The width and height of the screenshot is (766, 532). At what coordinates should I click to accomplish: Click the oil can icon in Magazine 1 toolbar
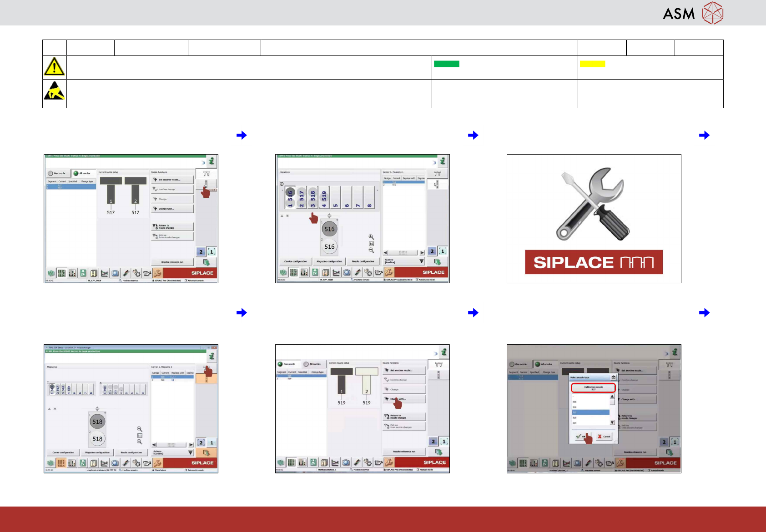pyautogui.click(x=378, y=272)
